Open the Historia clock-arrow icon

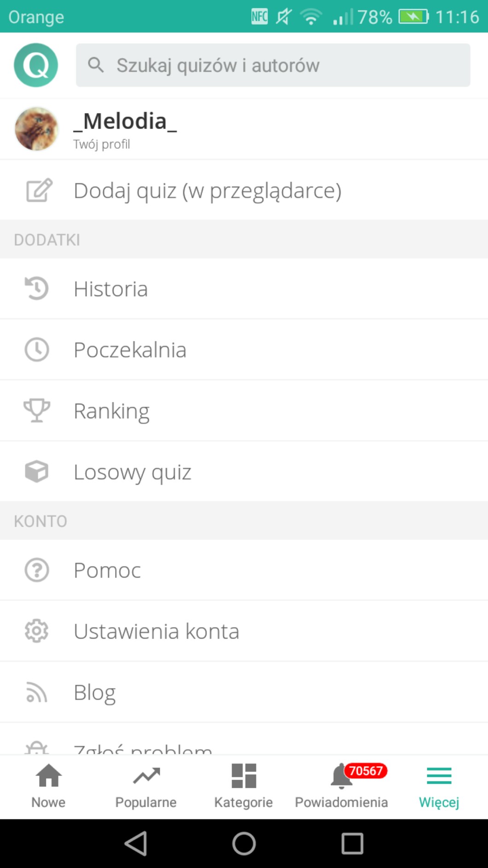pos(36,288)
